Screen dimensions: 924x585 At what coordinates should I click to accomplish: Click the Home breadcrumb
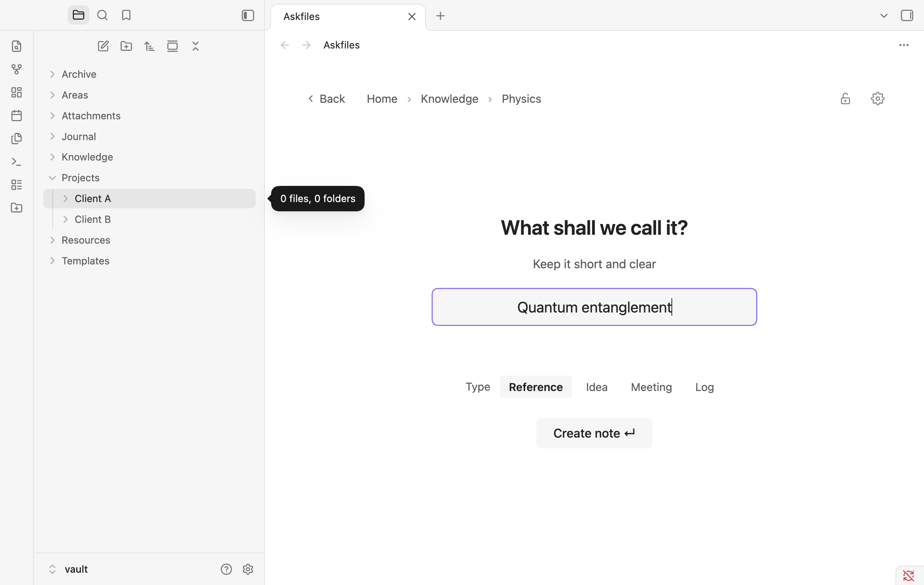click(x=382, y=99)
